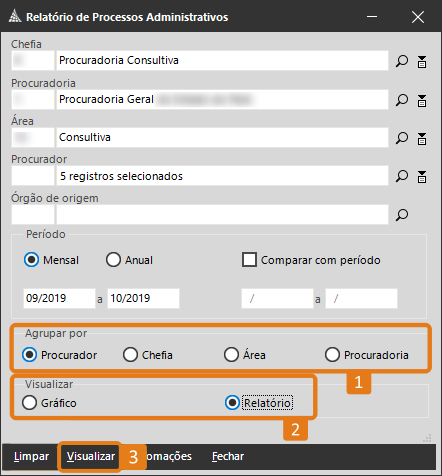Open the Procurador search magnifier
This screenshot has width=442, height=476.
[x=402, y=176]
